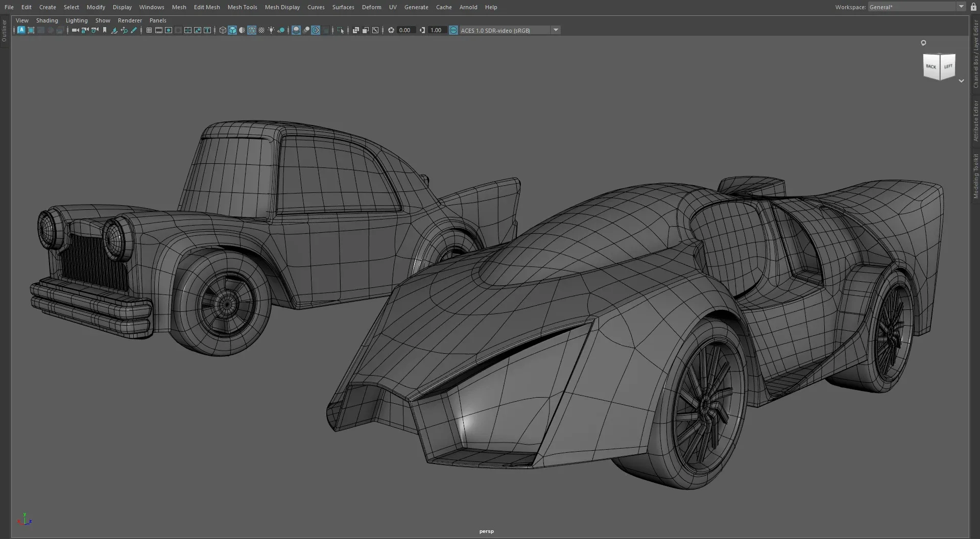Toggle viewport shadows icon
The height and width of the screenshot is (539, 980).
click(x=281, y=30)
